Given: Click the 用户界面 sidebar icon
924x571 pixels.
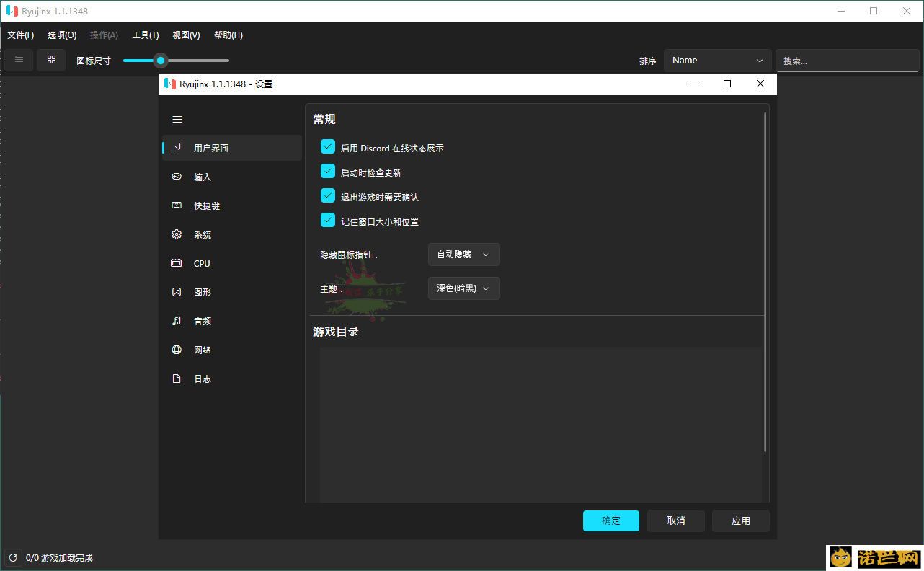Looking at the screenshot, I should pyautogui.click(x=177, y=148).
